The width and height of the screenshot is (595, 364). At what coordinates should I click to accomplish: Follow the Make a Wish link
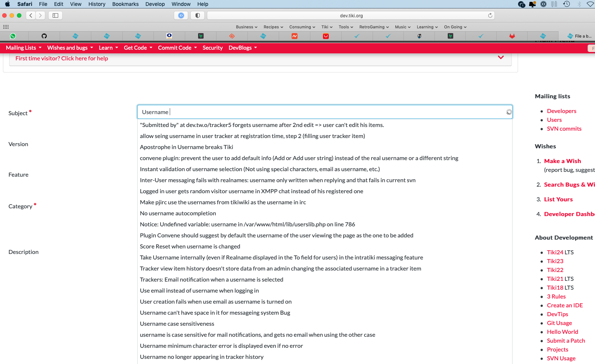coord(562,161)
